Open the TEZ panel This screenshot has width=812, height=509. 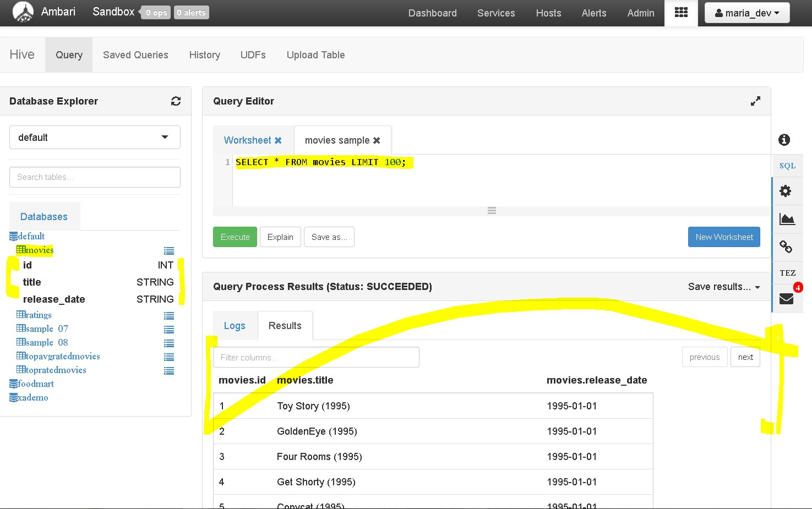pos(787,273)
